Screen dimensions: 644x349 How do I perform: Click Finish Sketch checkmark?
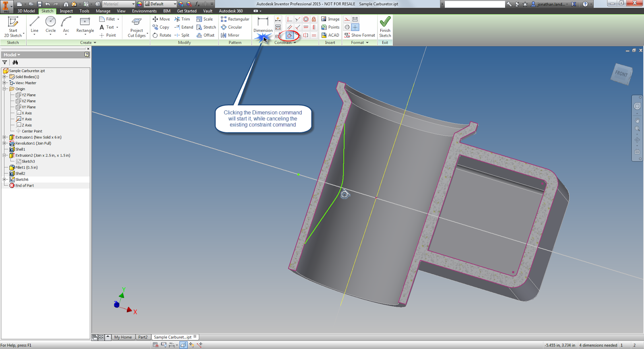[x=385, y=27]
